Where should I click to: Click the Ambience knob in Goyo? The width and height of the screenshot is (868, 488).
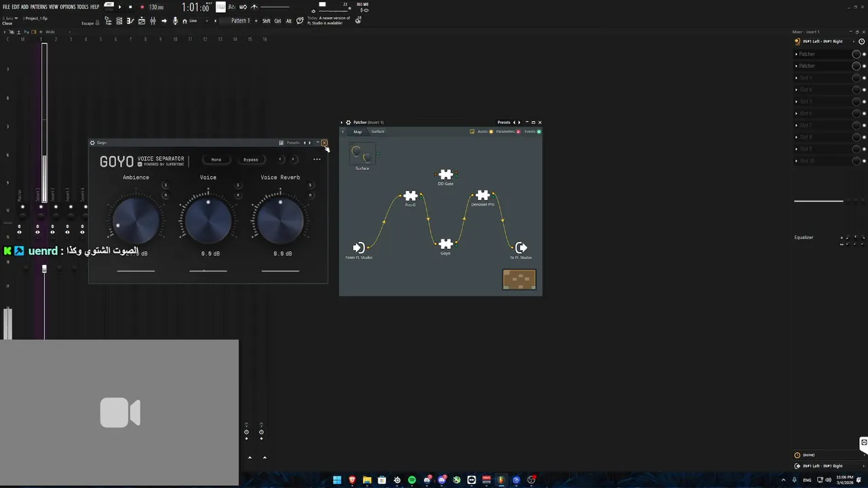pyautogui.click(x=136, y=220)
